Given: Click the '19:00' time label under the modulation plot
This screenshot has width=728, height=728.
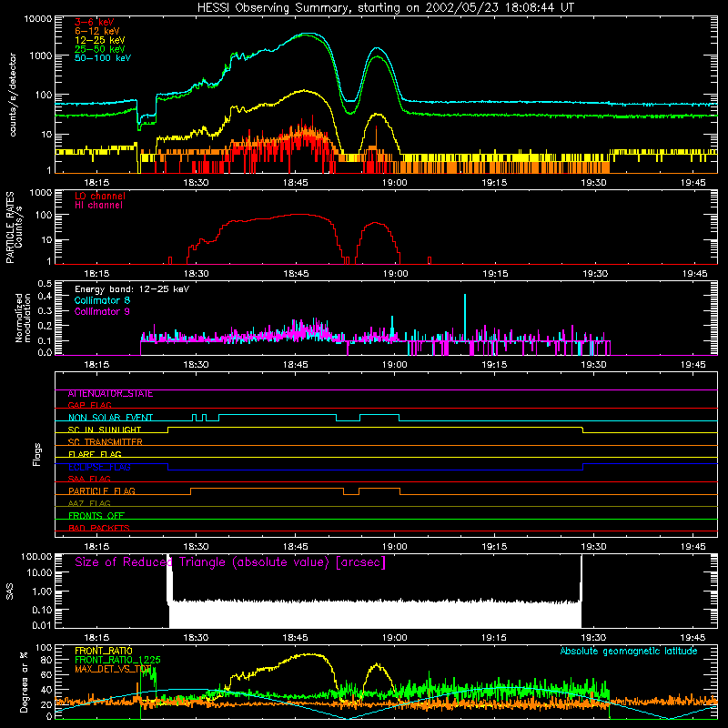Looking at the screenshot, I should [395, 365].
